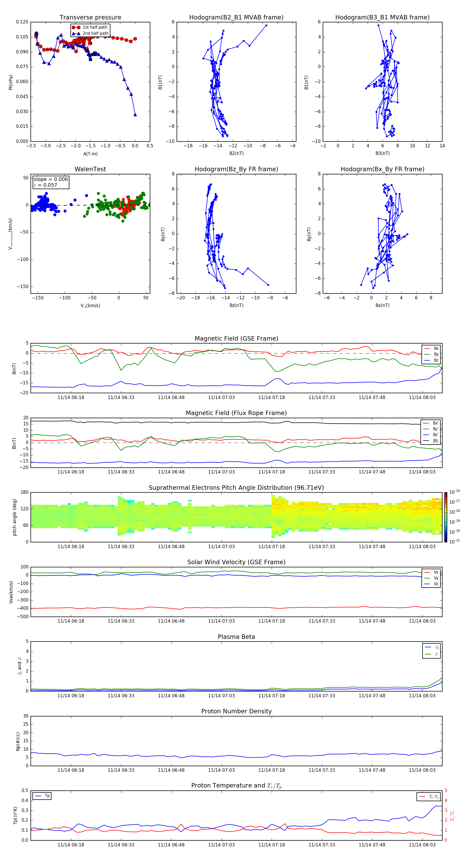The image size is (473, 868).
Task: Select the "Vx" legend entry
Action: pyautogui.click(x=431, y=573)
